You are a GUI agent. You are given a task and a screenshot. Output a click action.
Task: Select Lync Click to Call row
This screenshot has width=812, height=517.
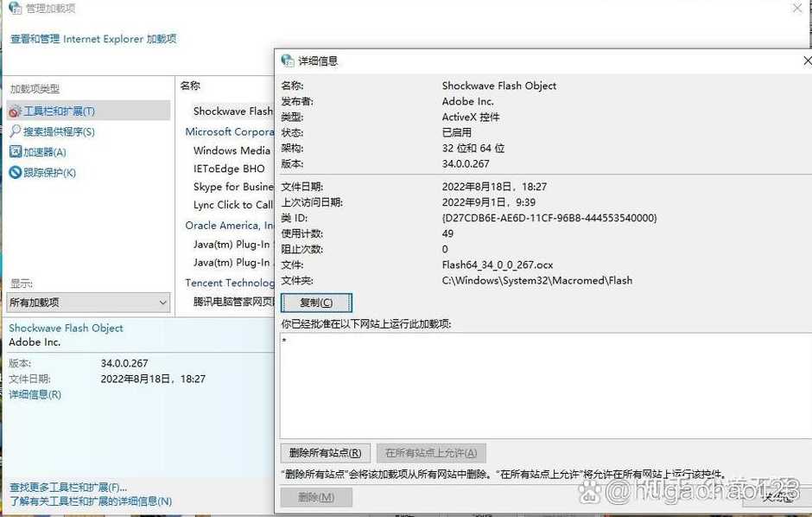coord(232,205)
